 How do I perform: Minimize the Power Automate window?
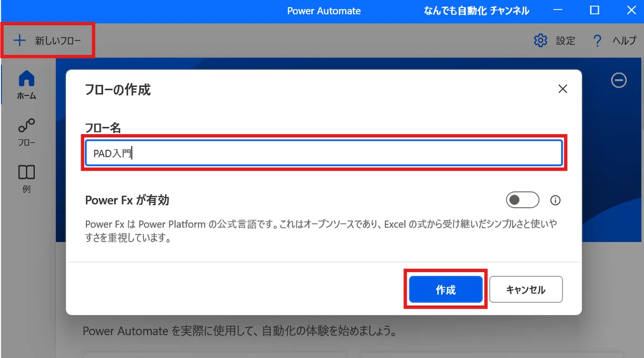559,11
